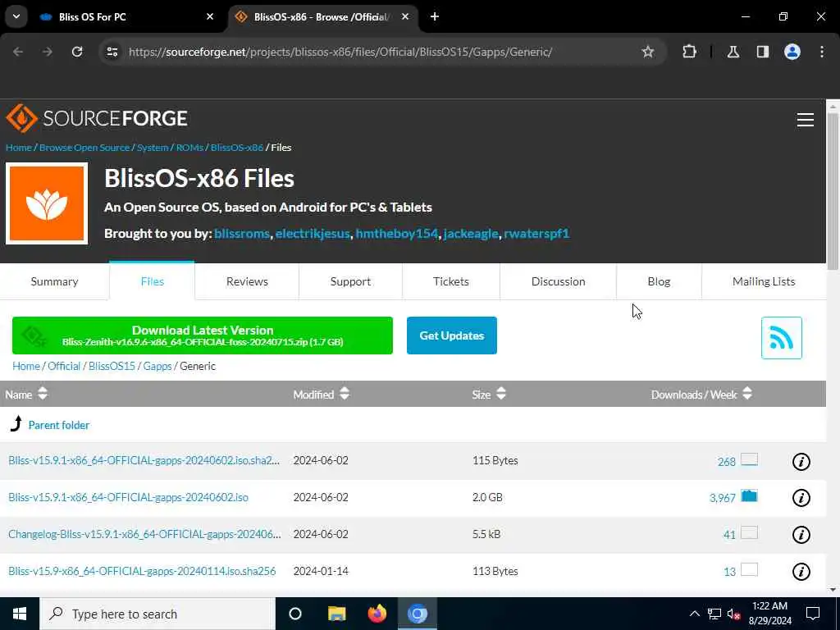The height and width of the screenshot is (630, 840).
Task: Switch to the Summary tab
Action: (x=55, y=282)
